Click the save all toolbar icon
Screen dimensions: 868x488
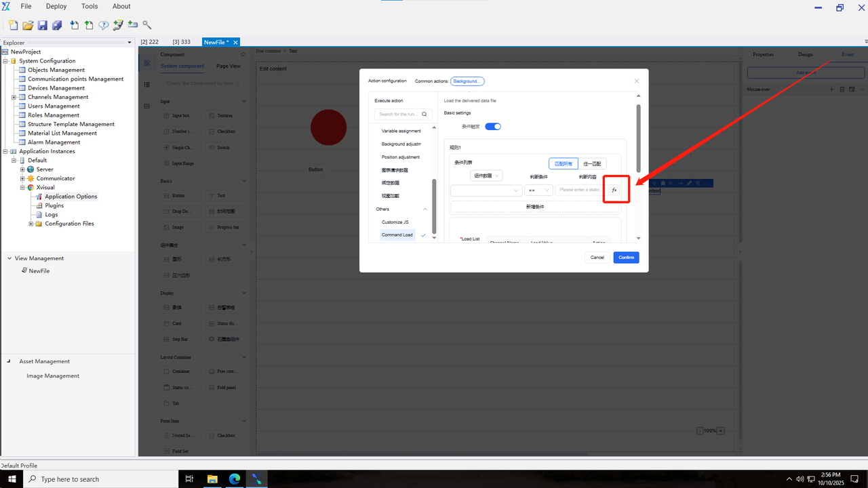click(57, 25)
